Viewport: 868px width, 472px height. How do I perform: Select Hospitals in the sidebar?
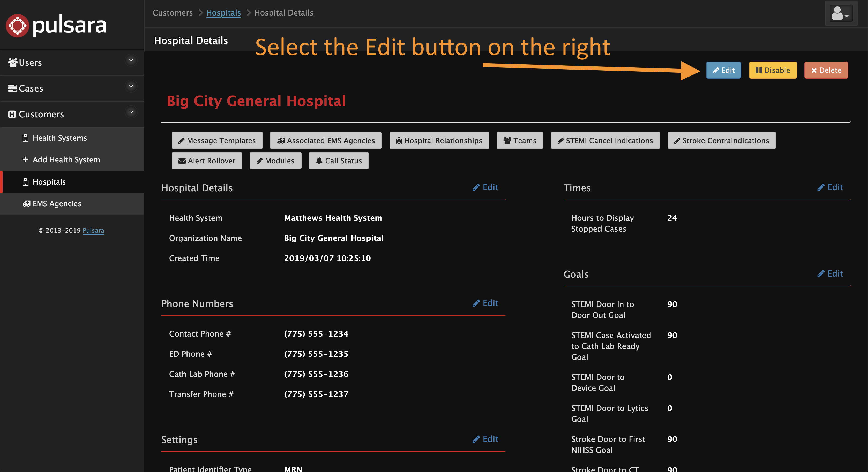coord(72,182)
